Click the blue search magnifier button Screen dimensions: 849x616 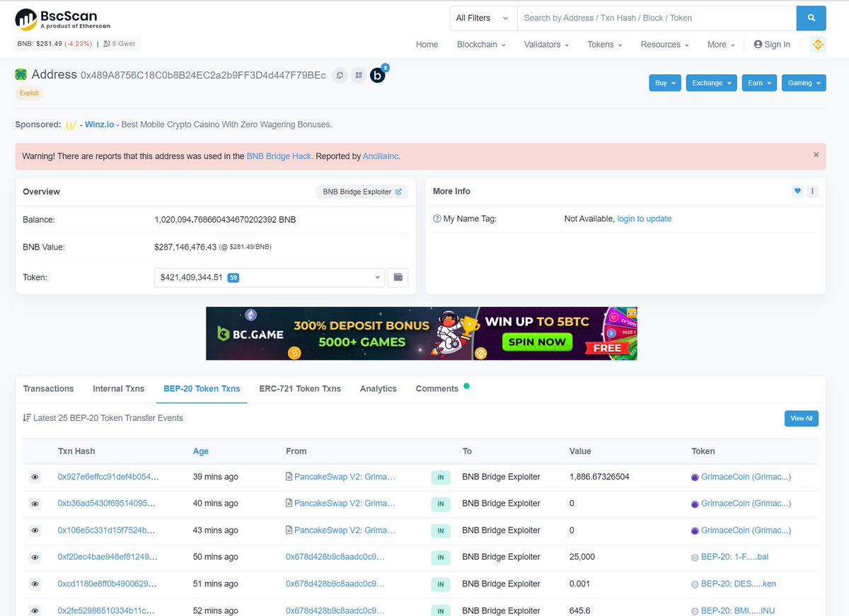click(811, 18)
